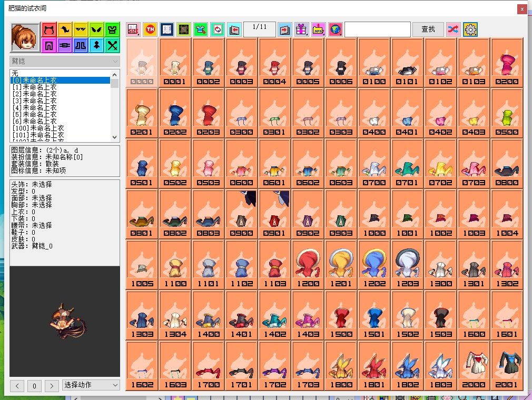Select coat thumbnail 1200
This screenshot has height=400, width=532.
click(x=308, y=265)
